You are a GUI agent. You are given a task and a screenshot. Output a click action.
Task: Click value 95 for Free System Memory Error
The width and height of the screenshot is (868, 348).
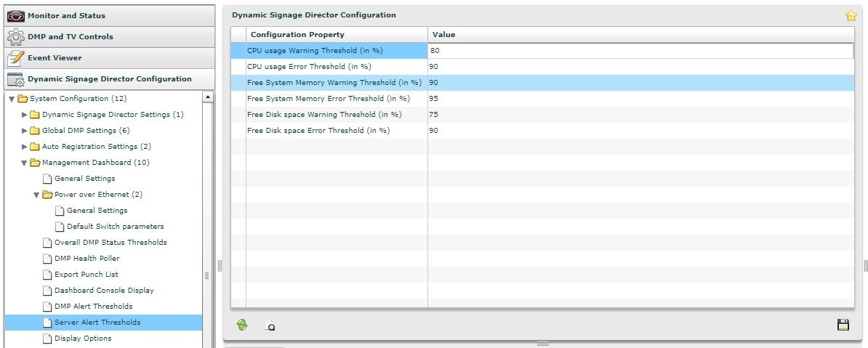434,99
